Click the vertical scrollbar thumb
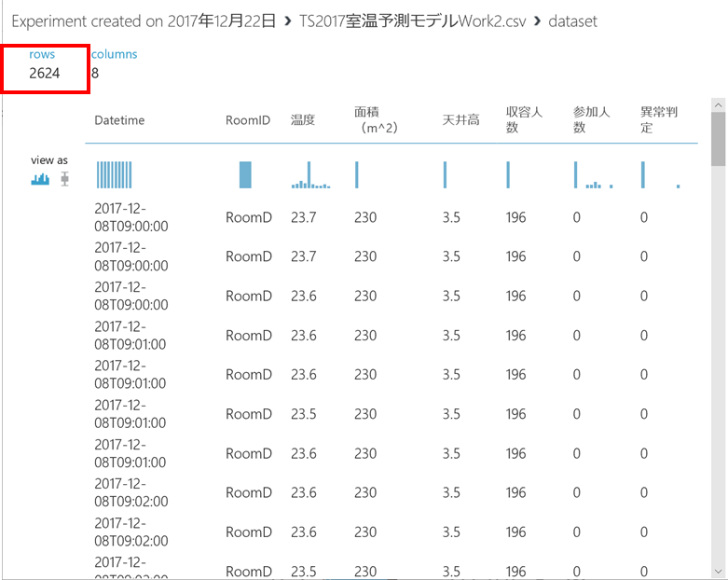Image resolution: width=728 pixels, height=580 pixels. [719, 139]
